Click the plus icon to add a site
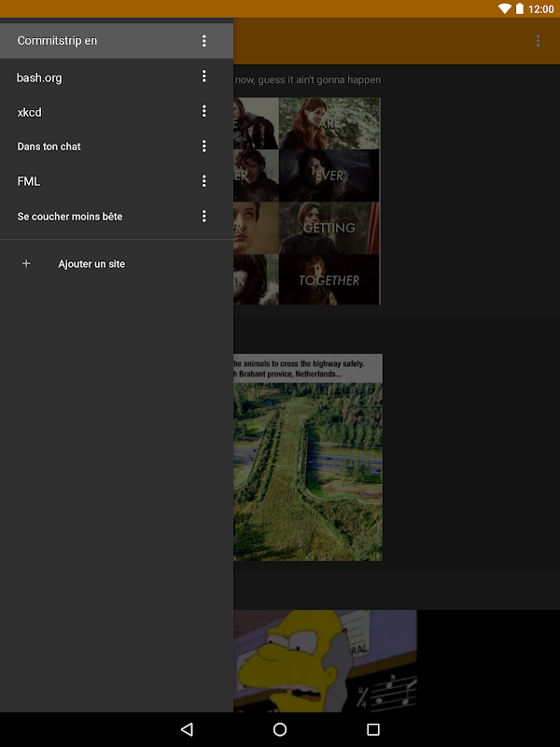Viewport: 560px width, 747px height. point(26,263)
